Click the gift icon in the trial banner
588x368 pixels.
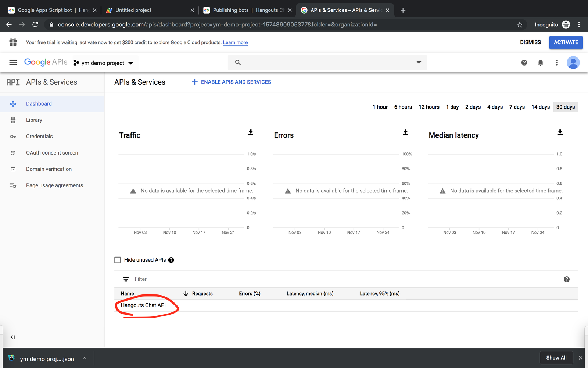(x=13, y=42)
